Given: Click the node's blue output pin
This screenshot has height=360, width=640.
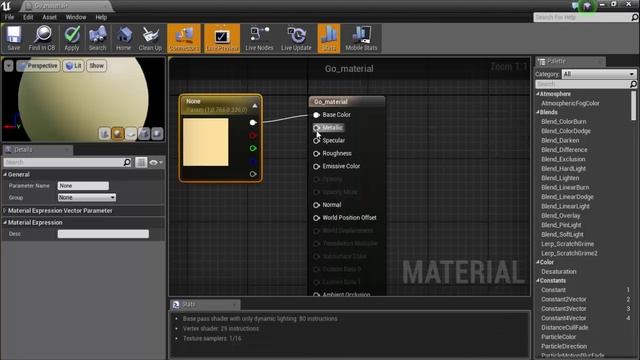Looking at the screenshot, I should click(253, 161).
